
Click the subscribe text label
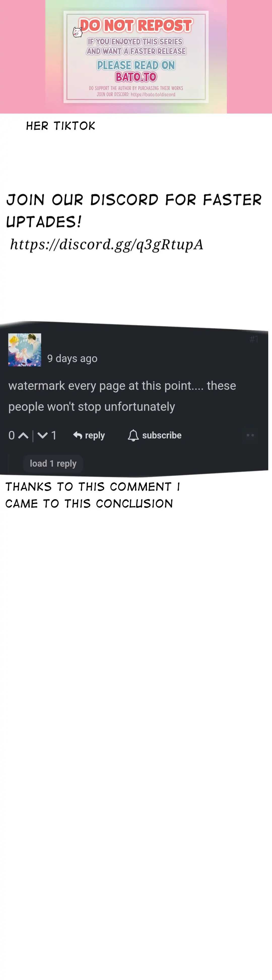click(x=162, y=435)
